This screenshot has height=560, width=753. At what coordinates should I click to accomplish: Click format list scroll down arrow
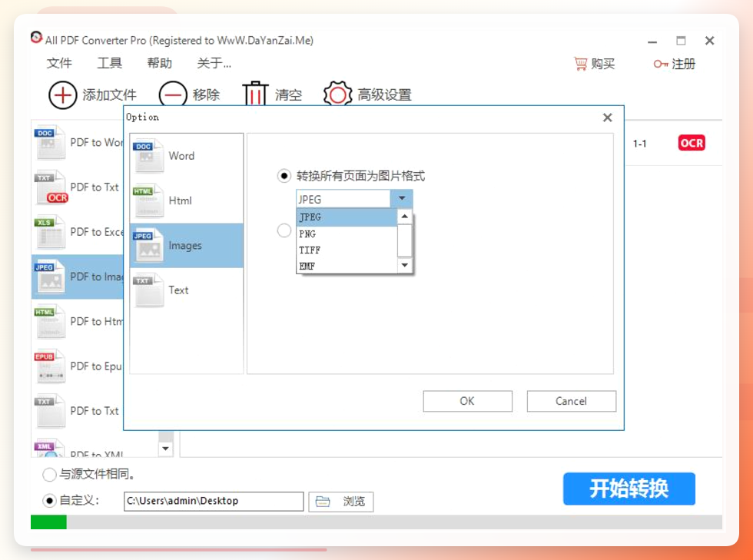[405, 265]
